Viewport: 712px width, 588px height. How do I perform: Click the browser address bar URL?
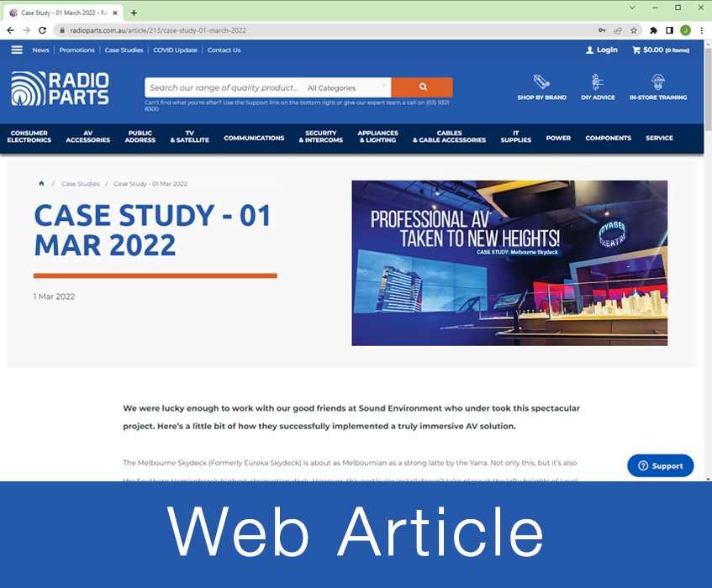[158, 30]
